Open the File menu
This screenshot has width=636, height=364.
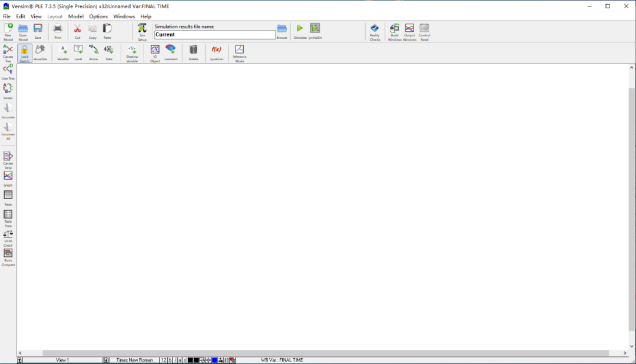[7, 16]
